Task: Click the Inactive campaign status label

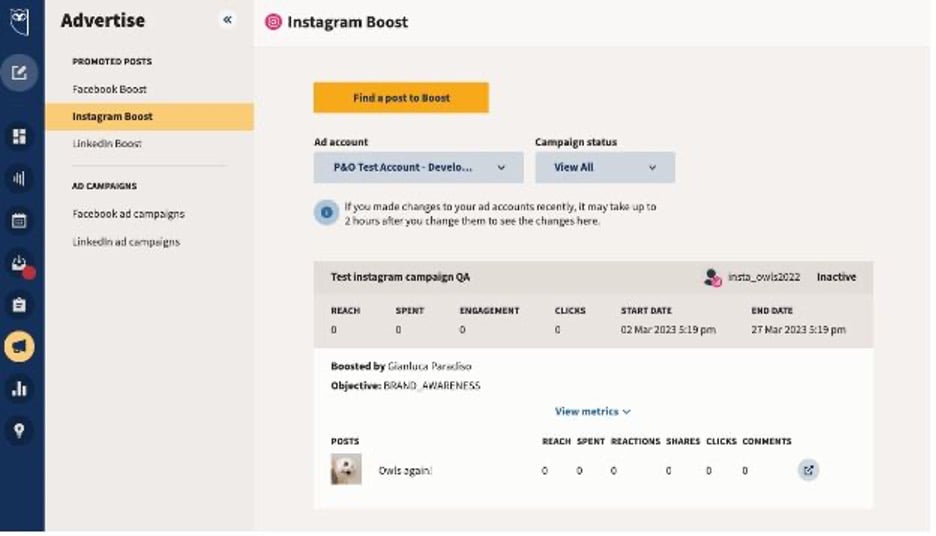Action: (x=836, y=277)
